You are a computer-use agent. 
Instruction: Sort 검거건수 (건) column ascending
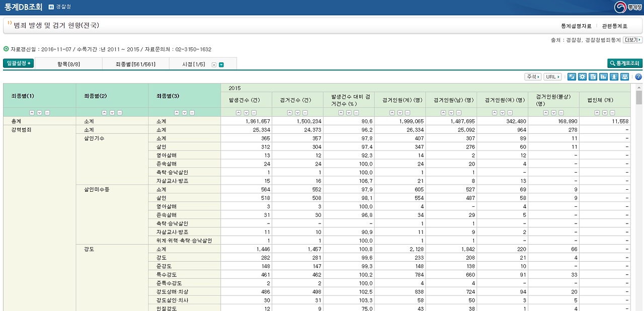(x=290, y=113)
